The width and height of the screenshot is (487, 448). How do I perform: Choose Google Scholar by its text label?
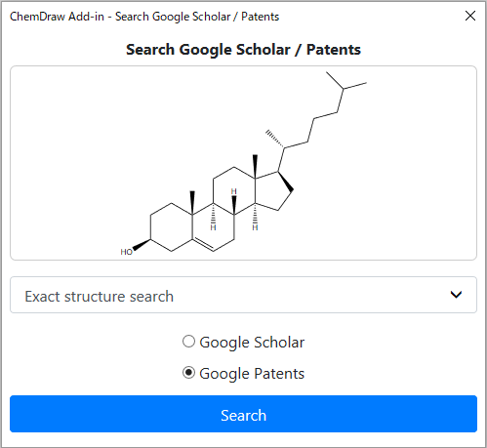252,343
